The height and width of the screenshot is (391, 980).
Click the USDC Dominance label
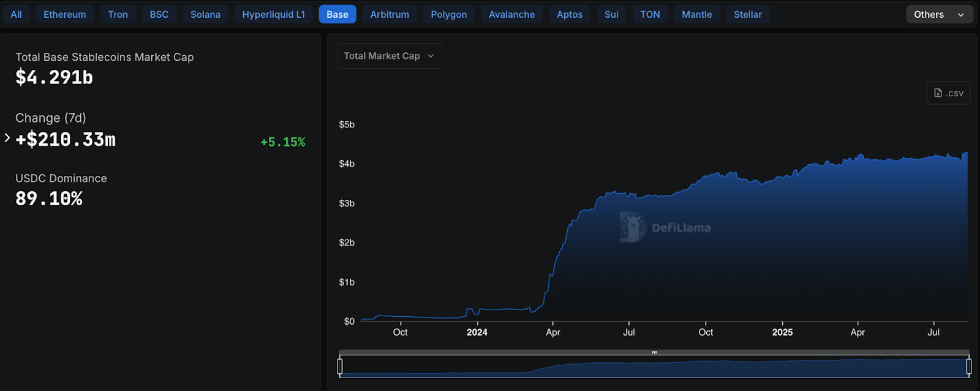[x=61, y=178]
